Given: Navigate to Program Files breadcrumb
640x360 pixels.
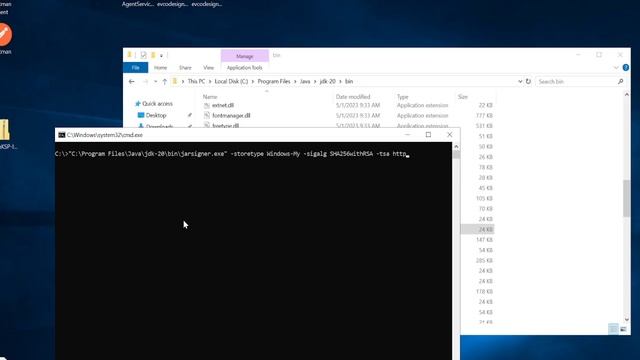Looking at the screenshot, I should 274,82.
